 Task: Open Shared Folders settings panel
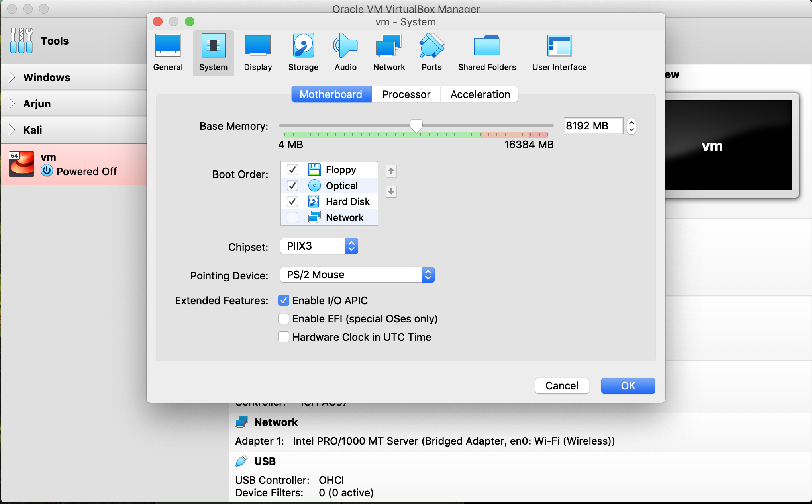click(x=486, y=52)
